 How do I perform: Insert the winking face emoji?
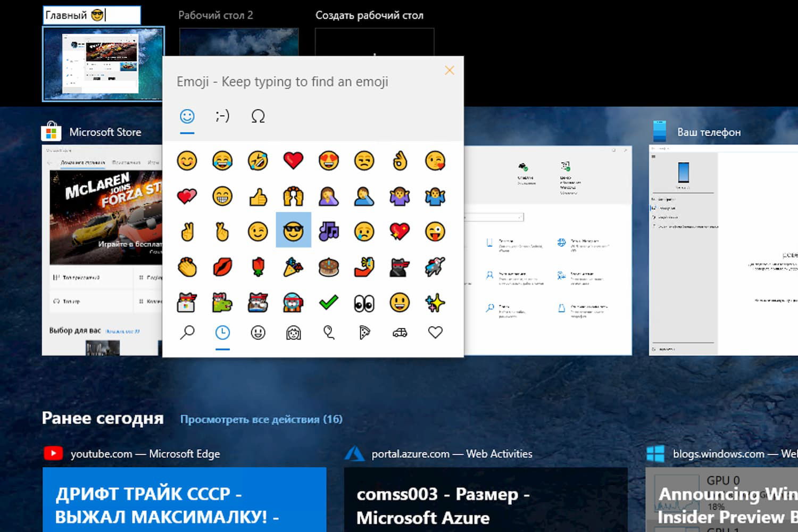tap(258, 231)
